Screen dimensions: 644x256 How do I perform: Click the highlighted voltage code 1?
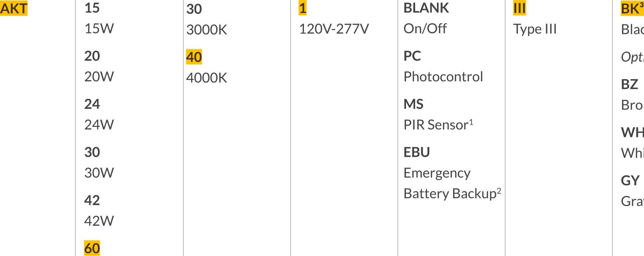302,8
